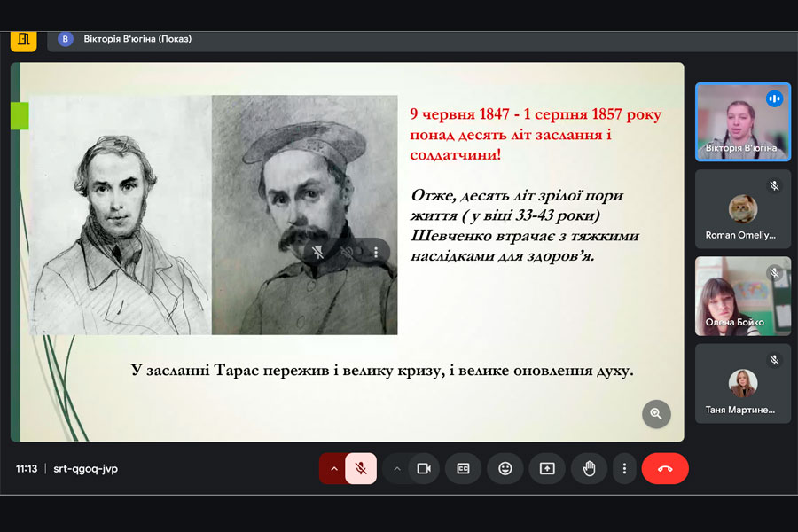The height and width of the screenshot is (532, 798).
Task: Unmute the microphone with the red mic button
Action: coord(361,468)
